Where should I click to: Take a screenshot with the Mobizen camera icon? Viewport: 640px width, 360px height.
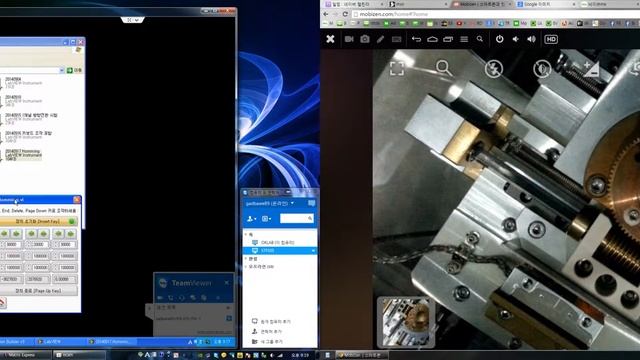coord(365,39)
